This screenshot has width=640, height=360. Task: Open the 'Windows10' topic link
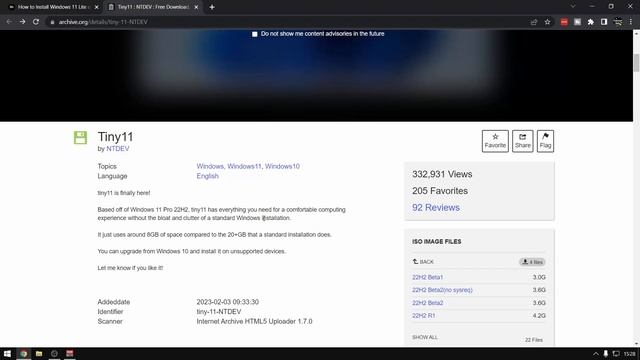point(282,166)
